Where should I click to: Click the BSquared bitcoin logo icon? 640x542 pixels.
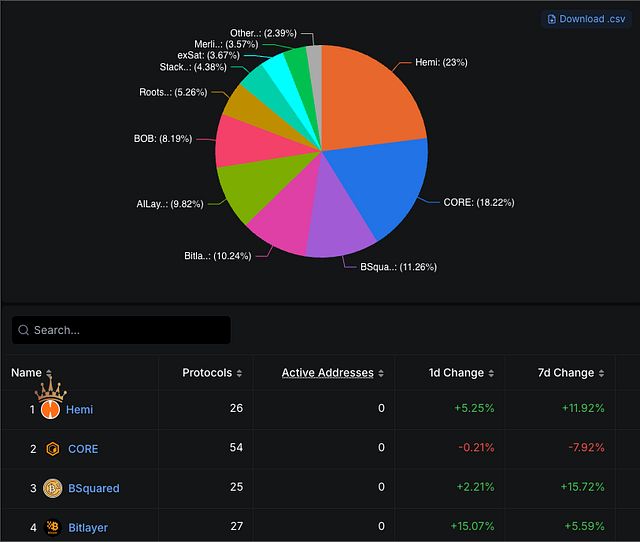click(52, 488)
